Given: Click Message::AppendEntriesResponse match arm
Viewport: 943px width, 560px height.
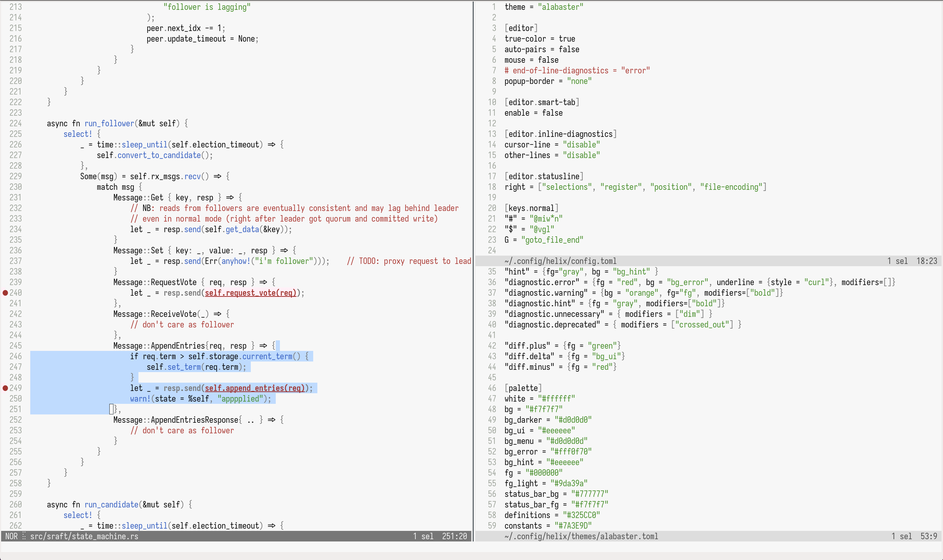Looking at the screenshot, I should click(199, 420).
